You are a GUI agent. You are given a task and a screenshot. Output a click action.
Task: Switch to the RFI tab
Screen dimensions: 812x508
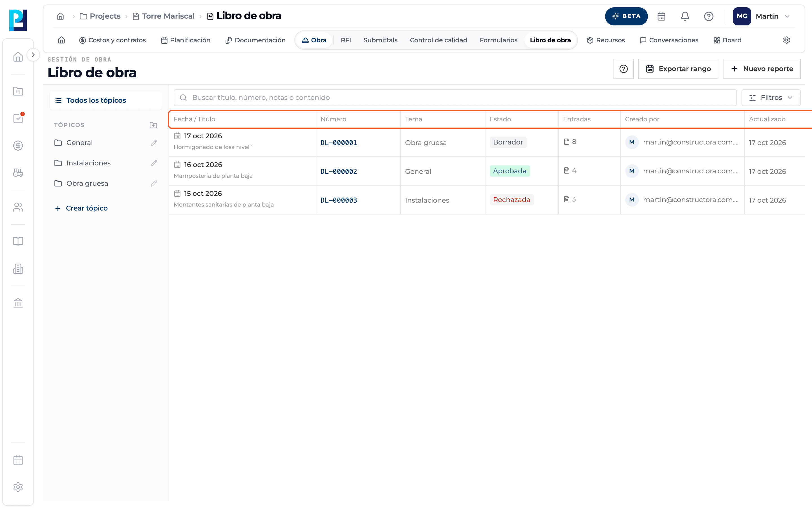[346, 40]
